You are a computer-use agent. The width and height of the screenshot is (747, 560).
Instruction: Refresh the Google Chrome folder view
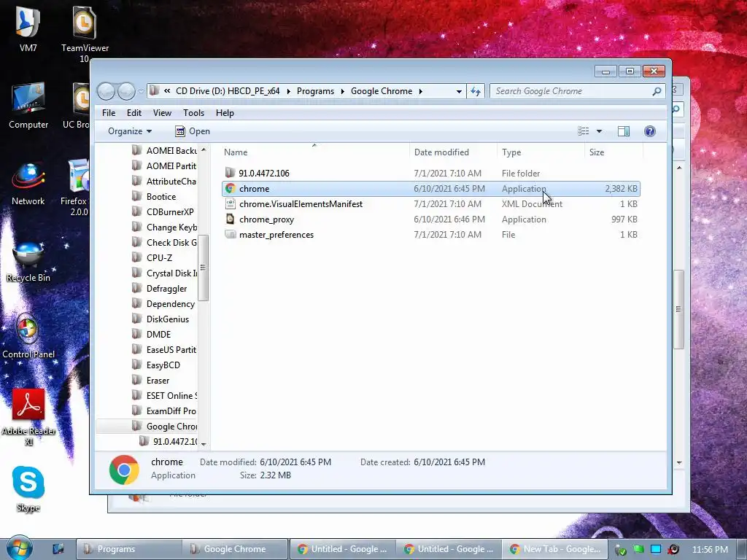pos(476,91)
